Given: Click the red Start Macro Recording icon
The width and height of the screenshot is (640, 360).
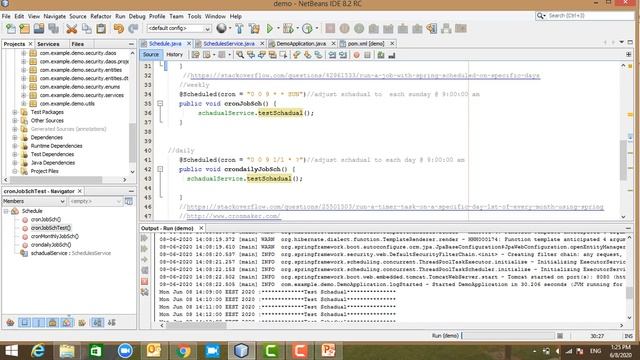Looking at the screenshot, I should (357, 55).
